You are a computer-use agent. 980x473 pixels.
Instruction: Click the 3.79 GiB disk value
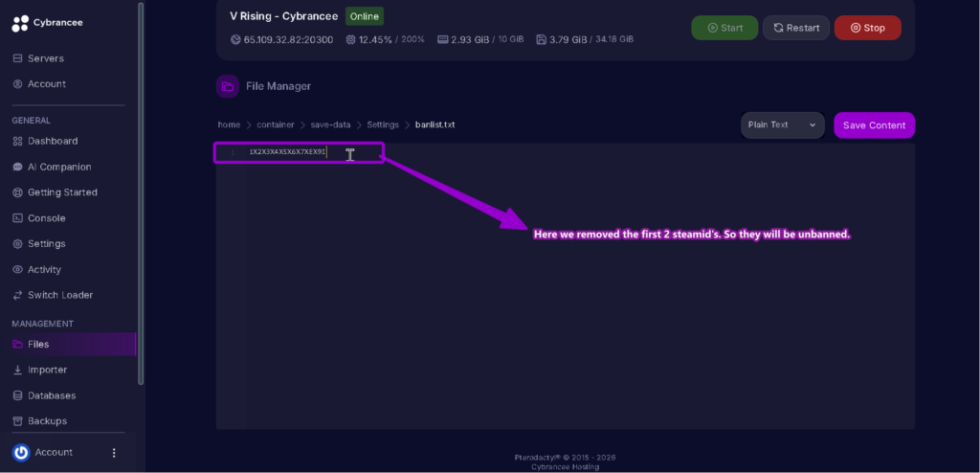click(568, 39)
